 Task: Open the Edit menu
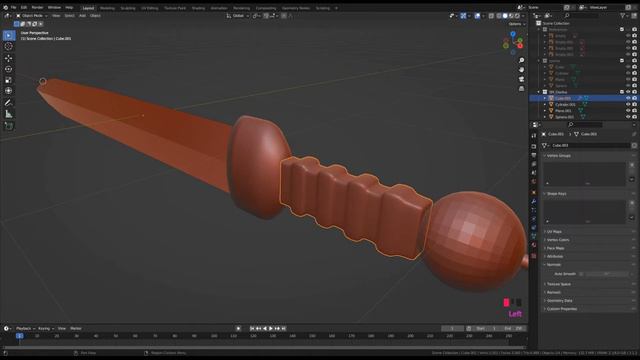coord(24,8)
